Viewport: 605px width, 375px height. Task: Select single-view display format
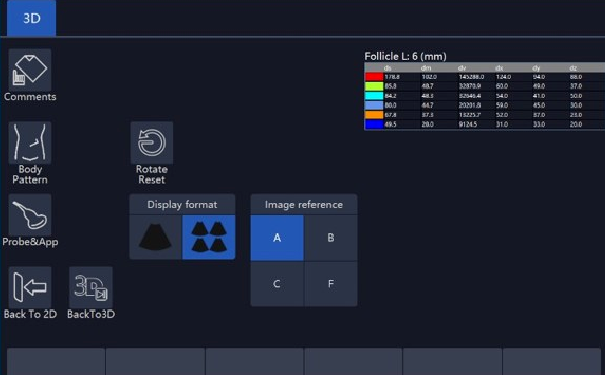coord(155,237)
